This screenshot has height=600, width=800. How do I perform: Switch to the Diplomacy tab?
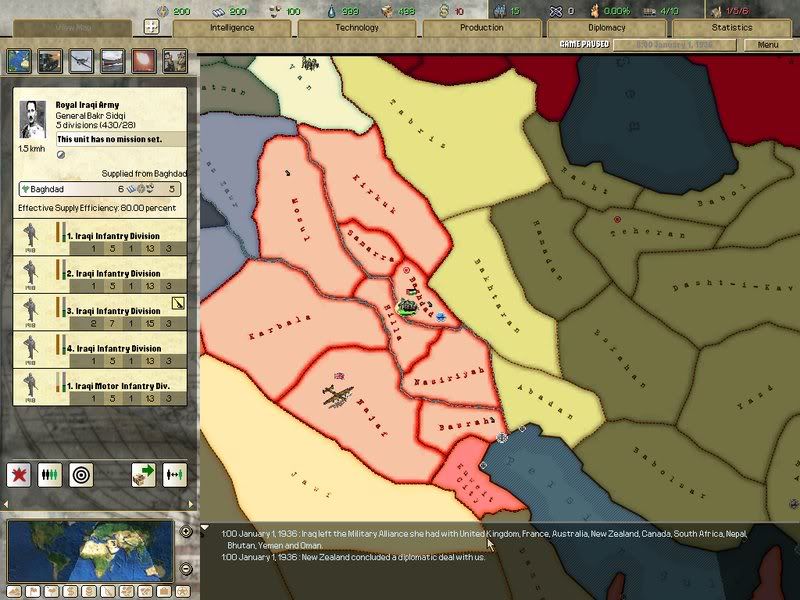(x=610, y=28)
